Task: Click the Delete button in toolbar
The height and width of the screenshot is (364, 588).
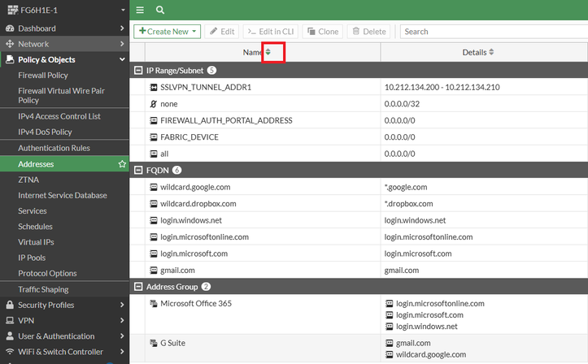Action: 368,32
